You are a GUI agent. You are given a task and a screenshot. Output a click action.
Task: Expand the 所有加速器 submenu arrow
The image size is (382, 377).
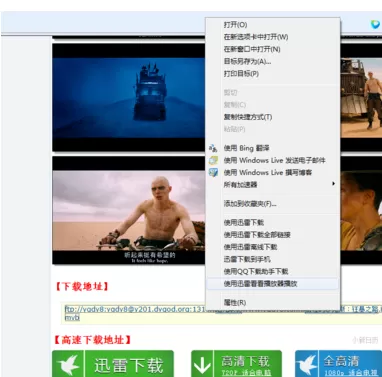(x=333, y=184)
